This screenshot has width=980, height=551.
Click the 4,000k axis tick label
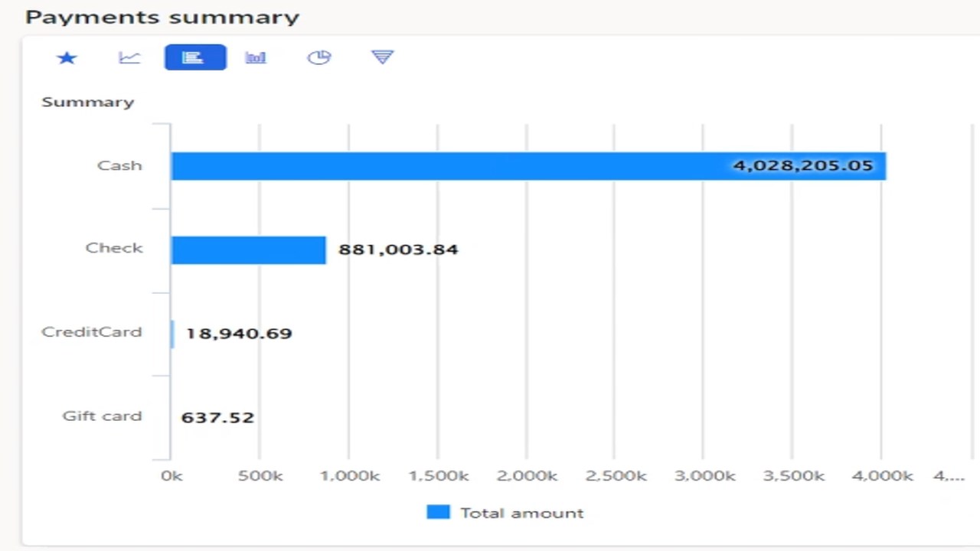pos(882,476)
